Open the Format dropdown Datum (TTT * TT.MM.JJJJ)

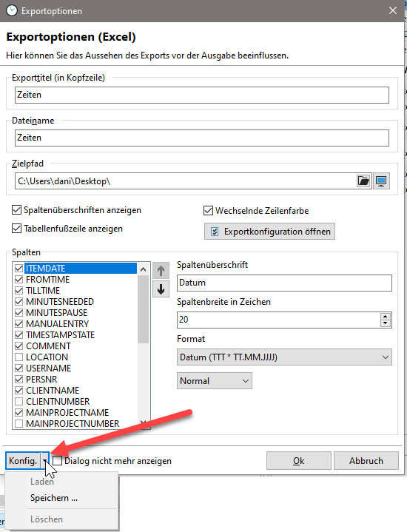[x=284, y=357]
